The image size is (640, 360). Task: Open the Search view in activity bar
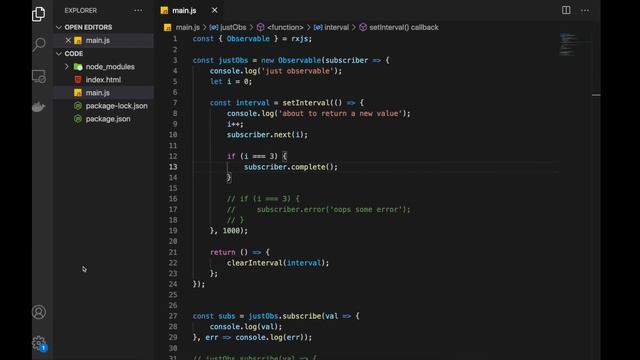click(x=39, y=44)
